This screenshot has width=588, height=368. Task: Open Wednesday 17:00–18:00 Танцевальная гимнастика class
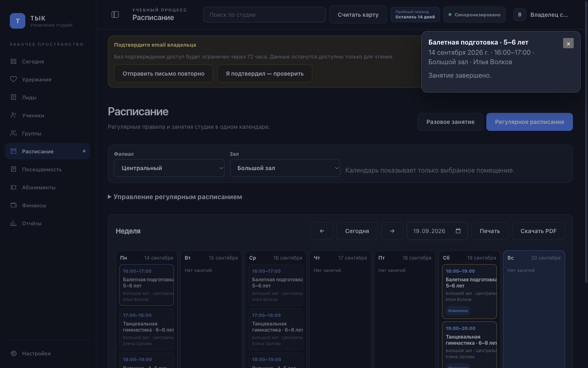pos(276,329)
